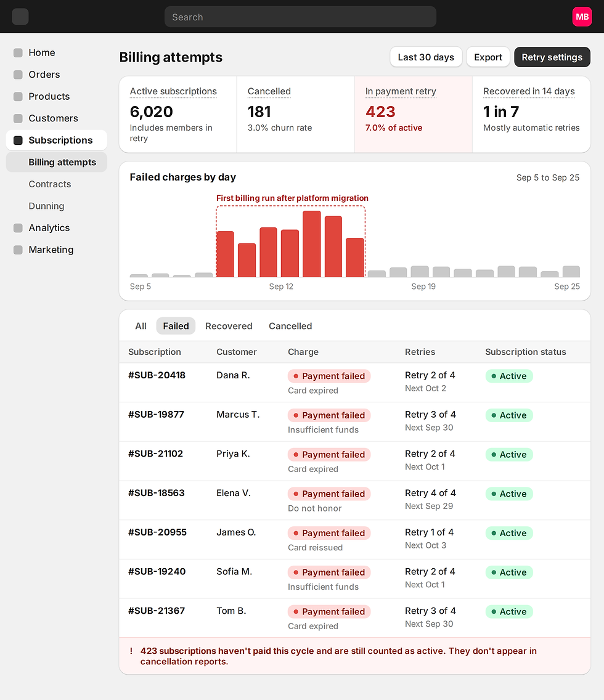604x700 pixels.
Task: Click customer Tom B.
Action: point(231,611)
